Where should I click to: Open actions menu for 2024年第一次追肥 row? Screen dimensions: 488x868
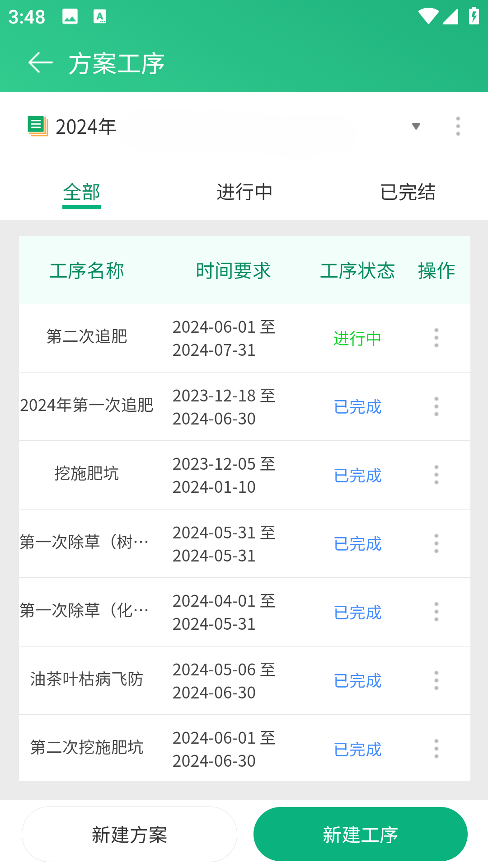(x=436, y=406)
